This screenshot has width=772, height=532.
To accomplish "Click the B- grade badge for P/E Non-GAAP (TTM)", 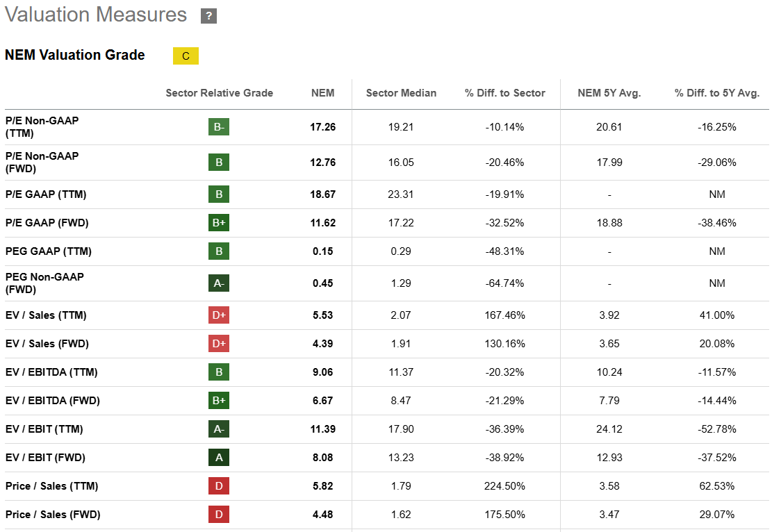I will coord(219,127).
